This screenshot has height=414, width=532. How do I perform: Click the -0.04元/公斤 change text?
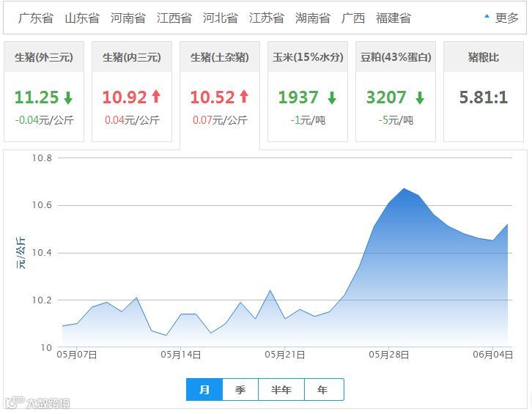(44, 120)
